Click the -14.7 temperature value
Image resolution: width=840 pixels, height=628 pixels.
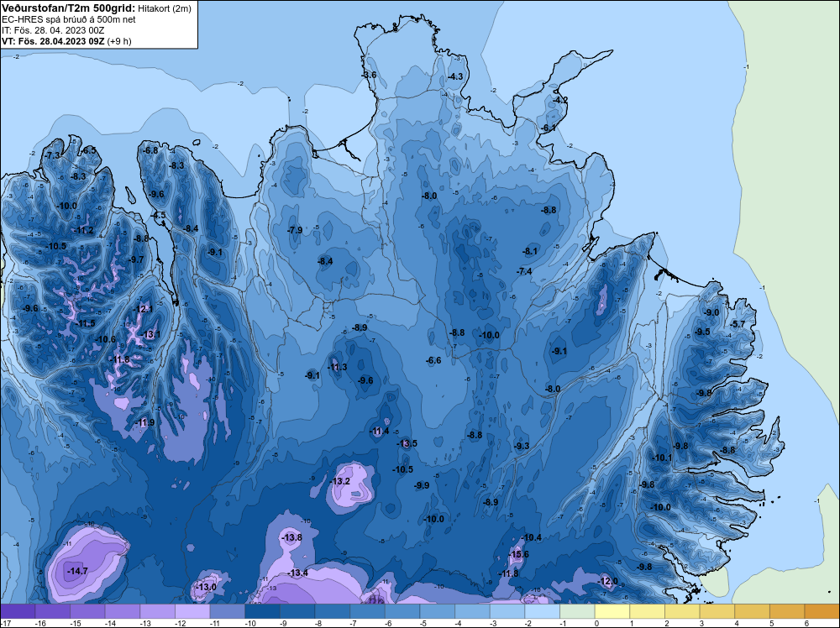[x=77, y=571]
